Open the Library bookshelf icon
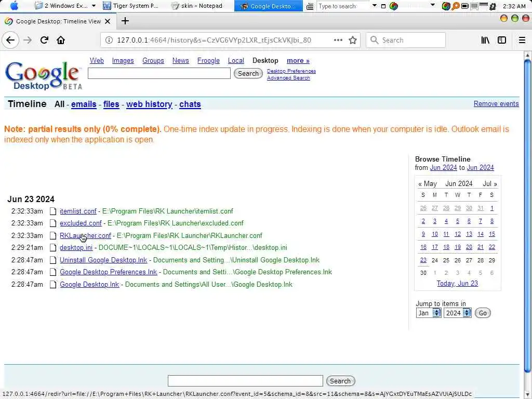This screenshot has height=399, width=532. 485,40
